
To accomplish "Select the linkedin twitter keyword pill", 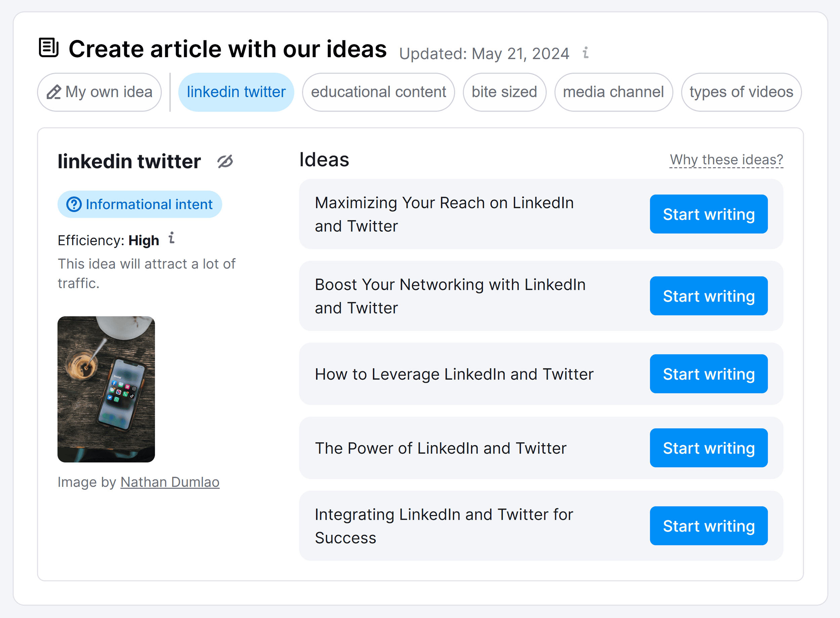I will click(x=236, y=92).
